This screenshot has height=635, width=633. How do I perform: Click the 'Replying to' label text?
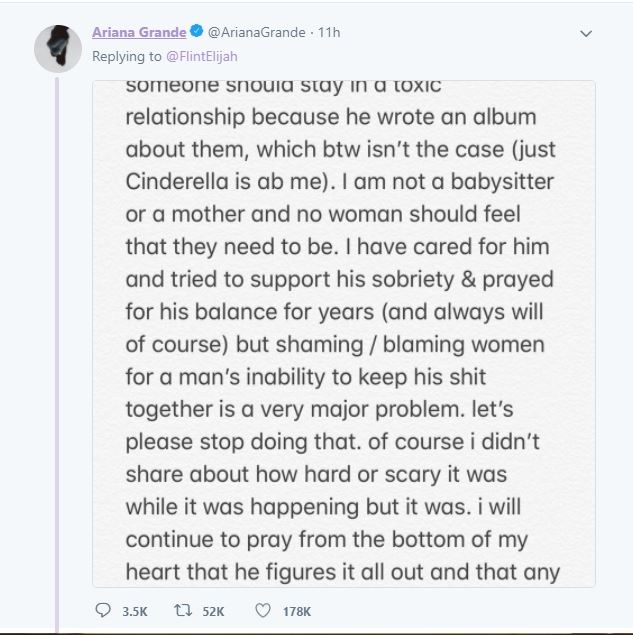[123, 56]
